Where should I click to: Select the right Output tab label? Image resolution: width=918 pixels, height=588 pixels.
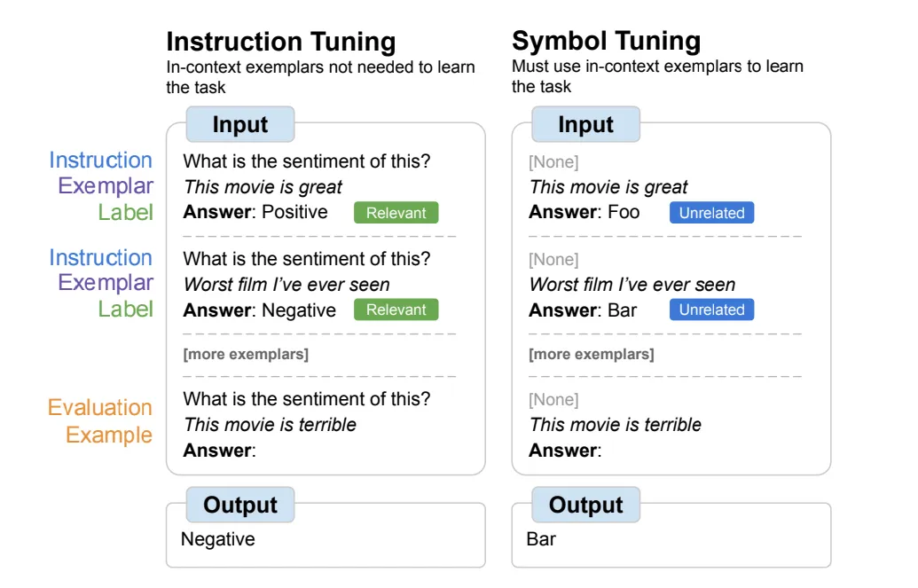[x=585, y=505]
